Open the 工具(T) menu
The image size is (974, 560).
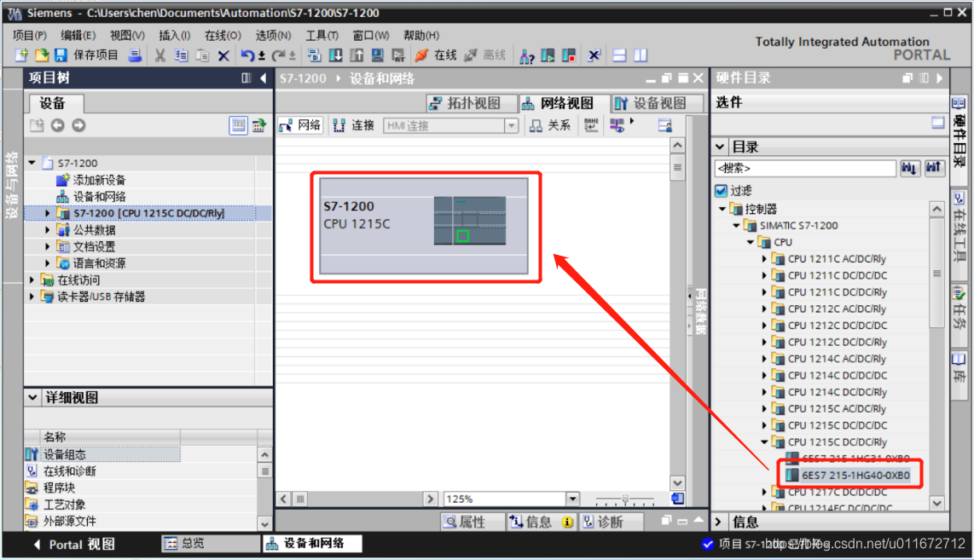pyautogui.click(x=322, y=36)
